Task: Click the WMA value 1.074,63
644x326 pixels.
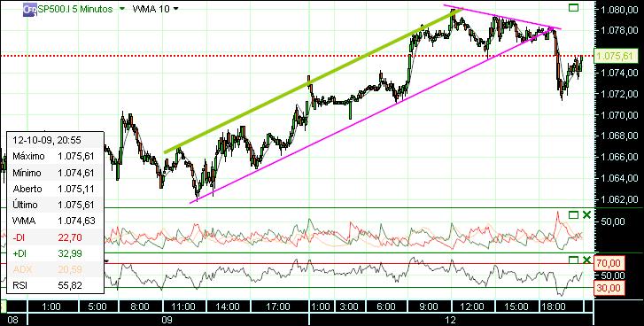Action: (x=76, y=221)
